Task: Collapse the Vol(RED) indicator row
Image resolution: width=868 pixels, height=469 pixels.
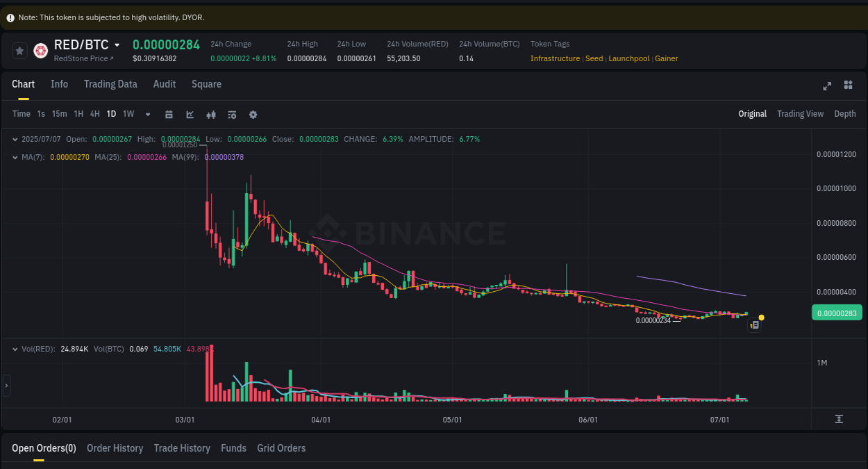Action: click(x=14, y=349)
